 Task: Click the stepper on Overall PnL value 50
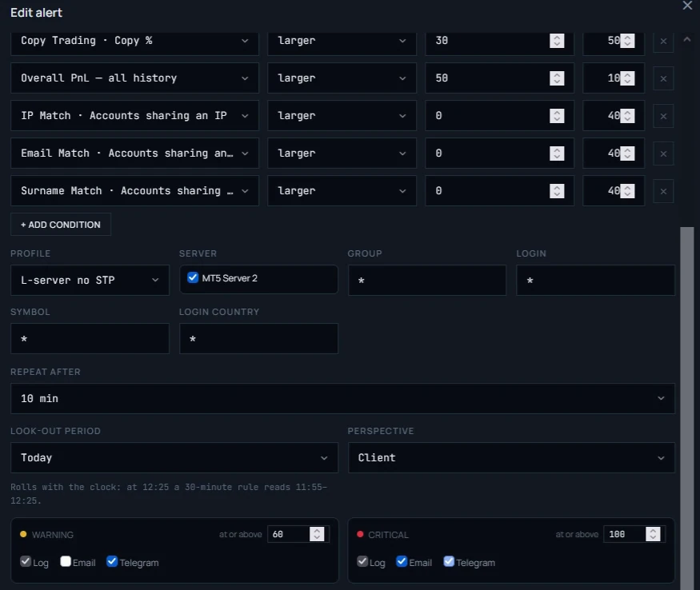point(557,78)
